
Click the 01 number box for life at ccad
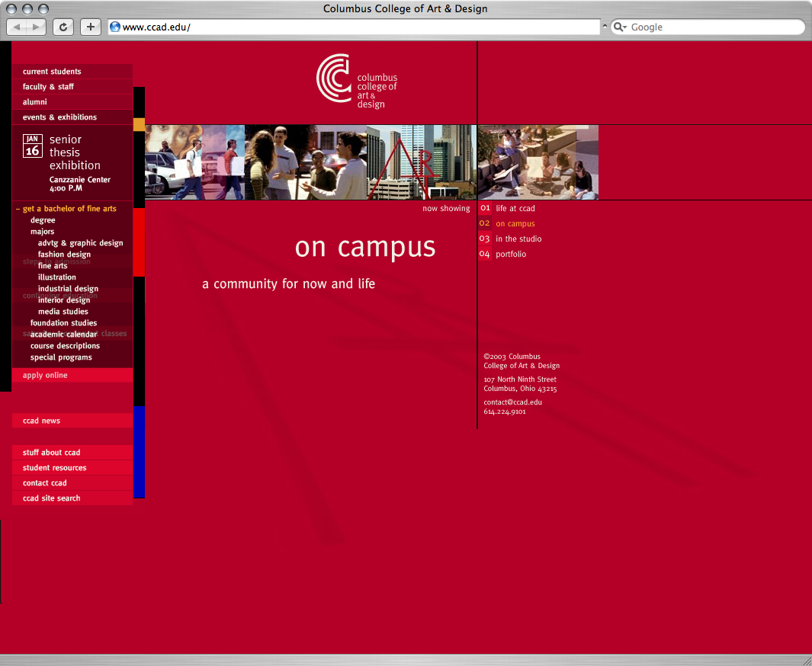485,208
